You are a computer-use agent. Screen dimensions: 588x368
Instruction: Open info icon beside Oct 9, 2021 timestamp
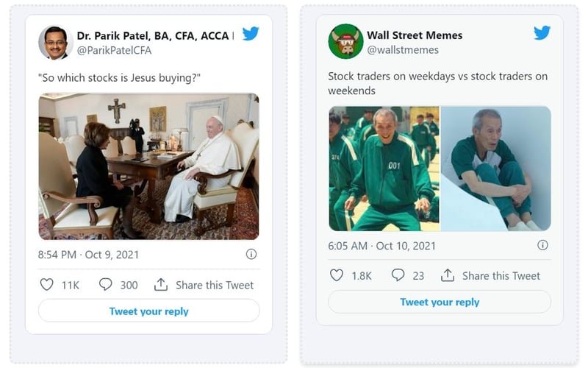pos(251,254)
